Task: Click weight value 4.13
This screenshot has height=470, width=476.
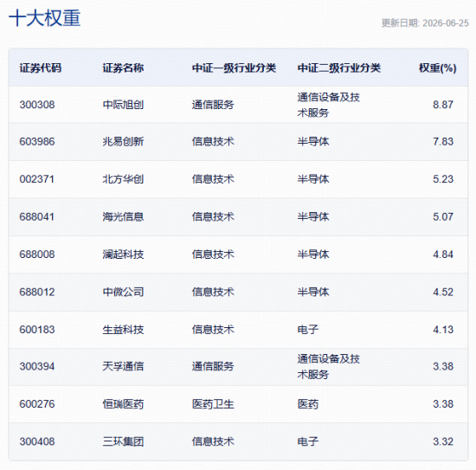Action: (443, 330)
